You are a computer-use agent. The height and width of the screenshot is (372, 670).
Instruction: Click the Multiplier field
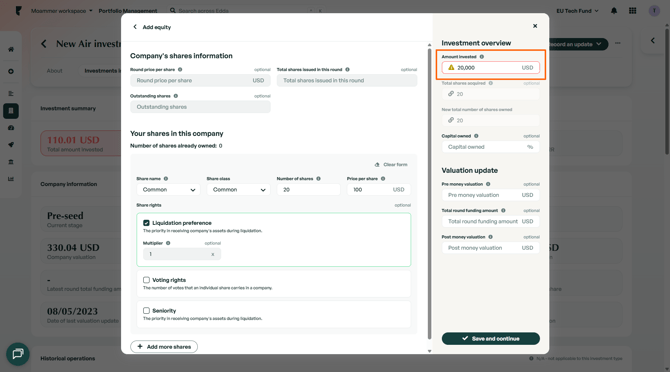tap(182, 254)
